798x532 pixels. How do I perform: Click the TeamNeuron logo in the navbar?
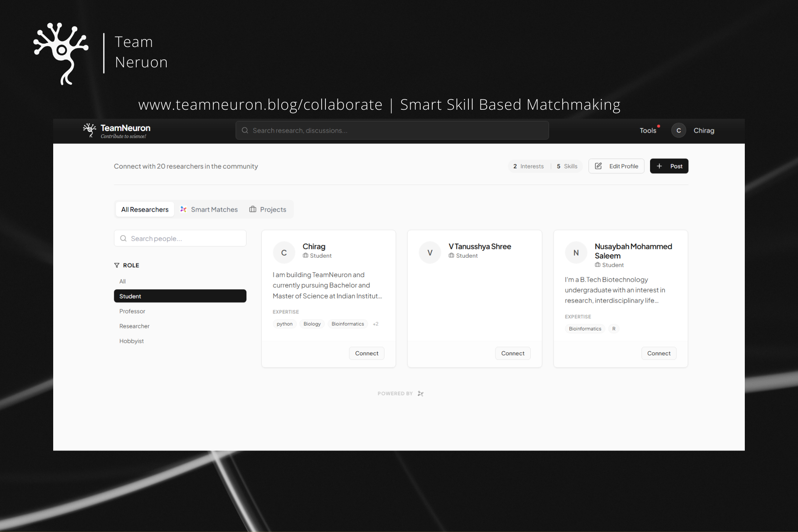click(x=116, y=131)
